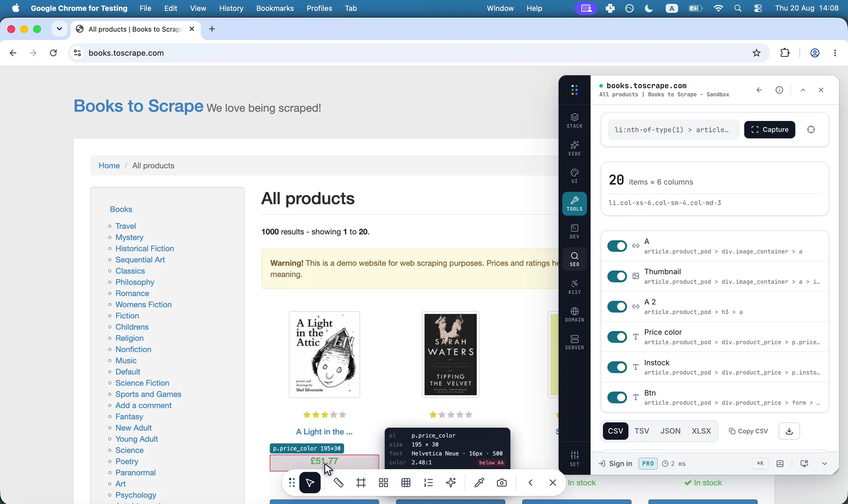
Task: Turn off the Btn column toggle
Action: click(617, 398)
